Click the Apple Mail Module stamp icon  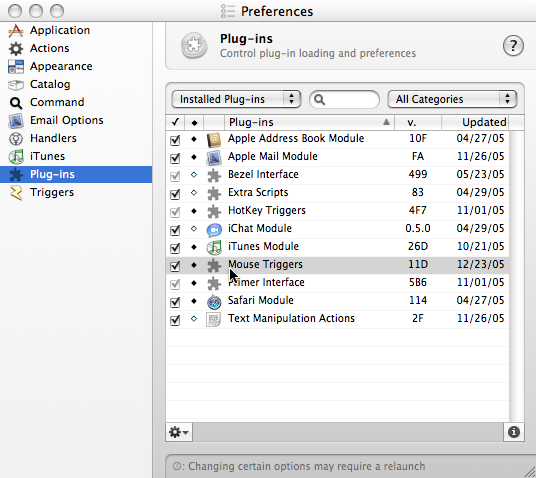pyautogui.click(x=214, y=158)
